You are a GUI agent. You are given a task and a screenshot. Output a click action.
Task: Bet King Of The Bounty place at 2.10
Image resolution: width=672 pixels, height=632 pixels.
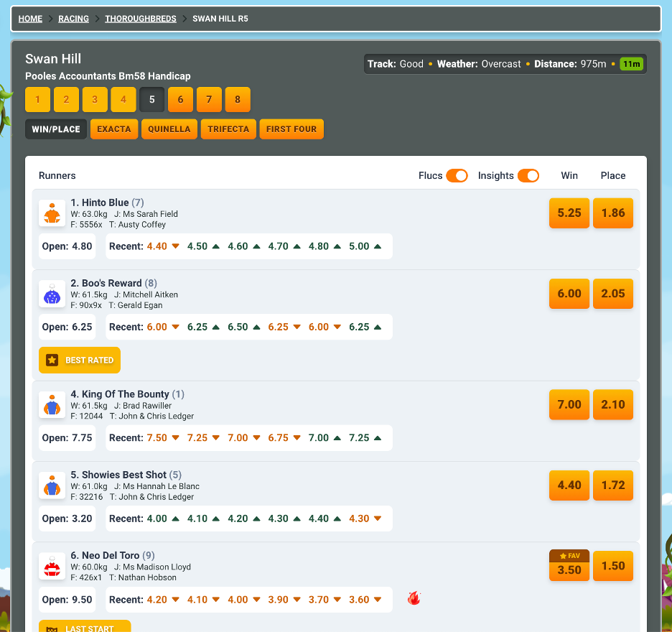613,405
